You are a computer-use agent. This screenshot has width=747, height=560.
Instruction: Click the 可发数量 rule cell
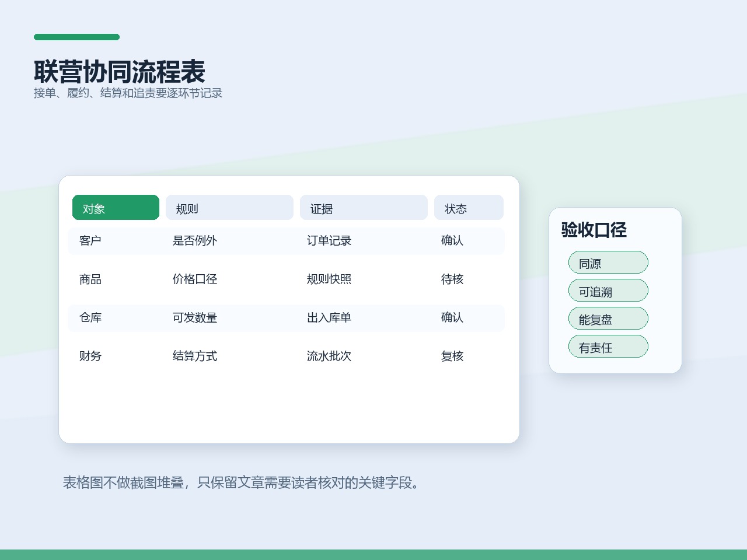pos(195,318)
